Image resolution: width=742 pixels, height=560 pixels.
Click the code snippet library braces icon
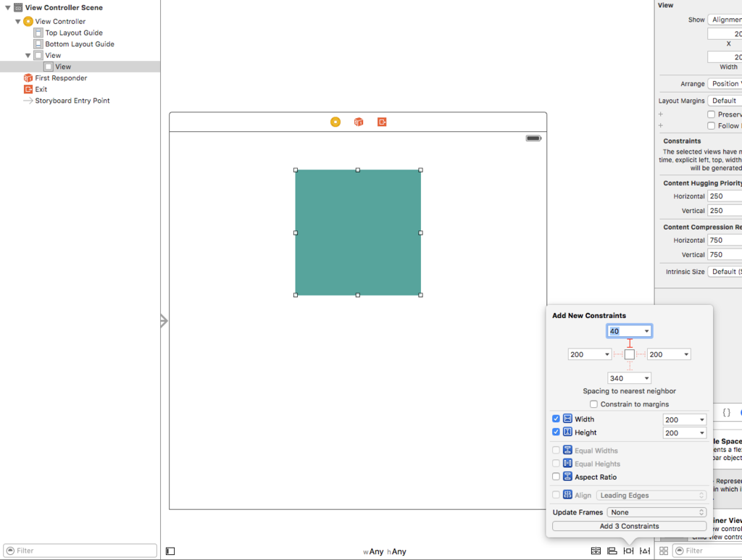click(726, 412)
